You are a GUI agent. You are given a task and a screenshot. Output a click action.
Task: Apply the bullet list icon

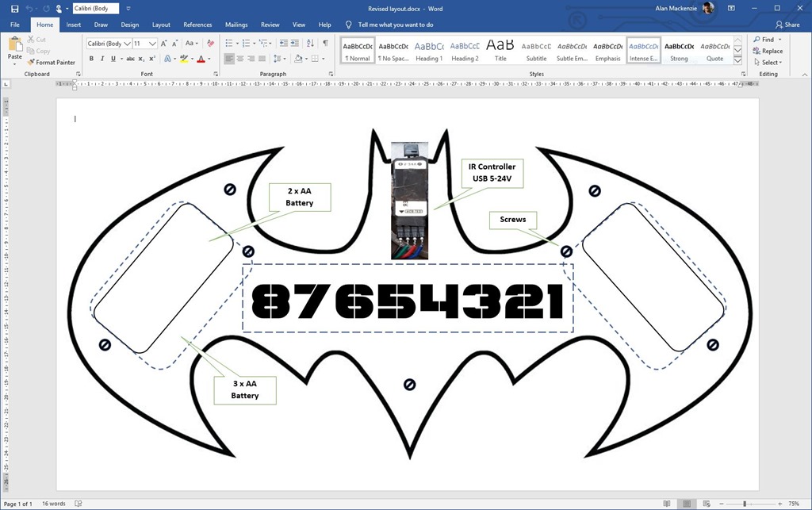pyautogui.click(x=228, y=44)
